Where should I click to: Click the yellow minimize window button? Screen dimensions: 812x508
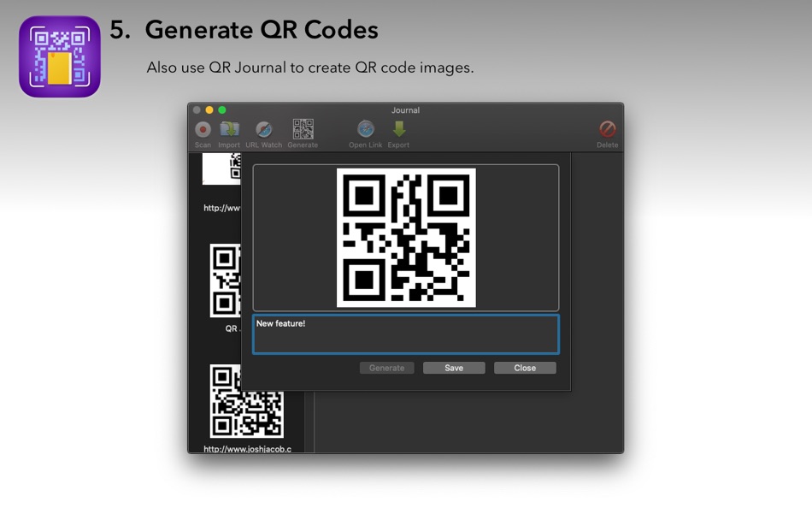209,109
